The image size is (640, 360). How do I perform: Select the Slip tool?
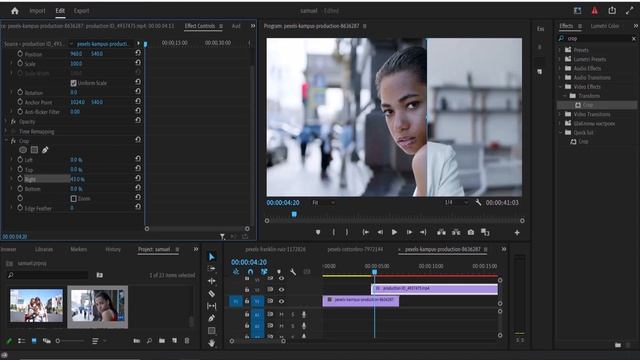click(x=211, y=306)
